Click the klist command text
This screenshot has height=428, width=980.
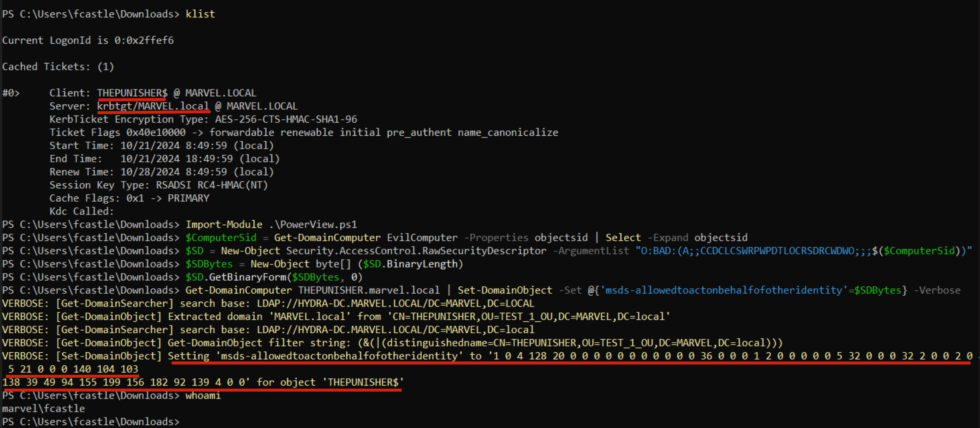[200, 14]
